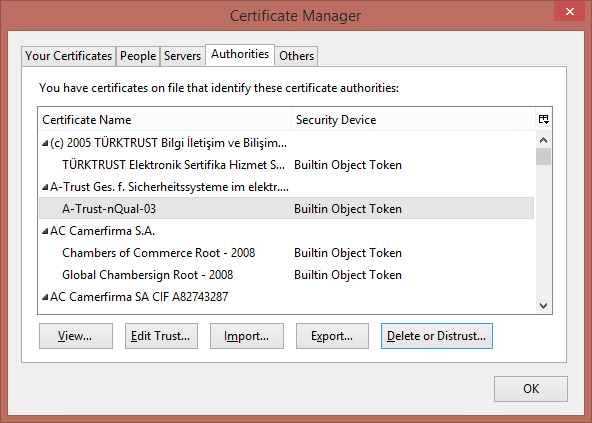Click the Export... button

pos(332,336)
